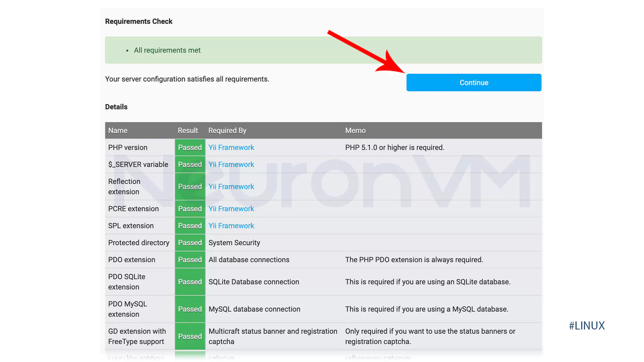Click memo 'PHP 5.1.0 or higher is required.'

click(394, 147)
